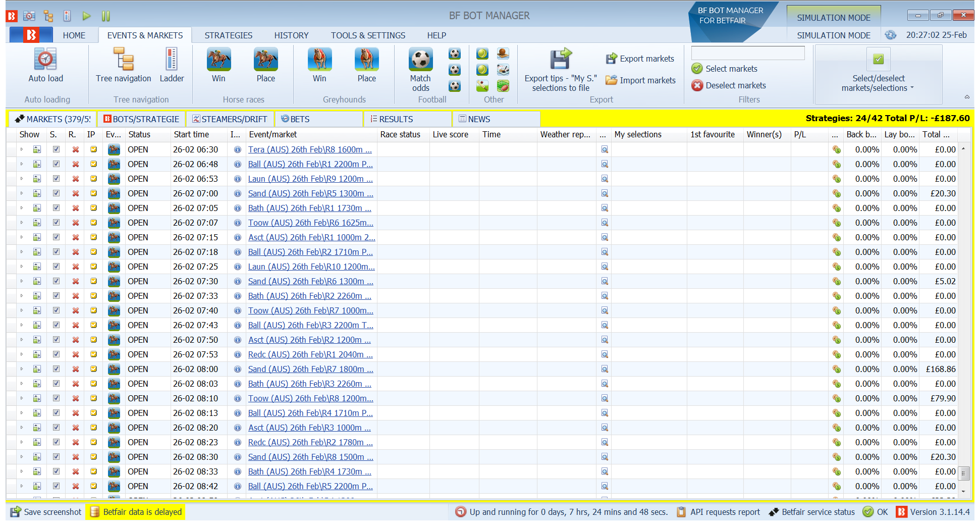980x526 pixels.
Task: Click Export markets button
Action: [640, 59]
